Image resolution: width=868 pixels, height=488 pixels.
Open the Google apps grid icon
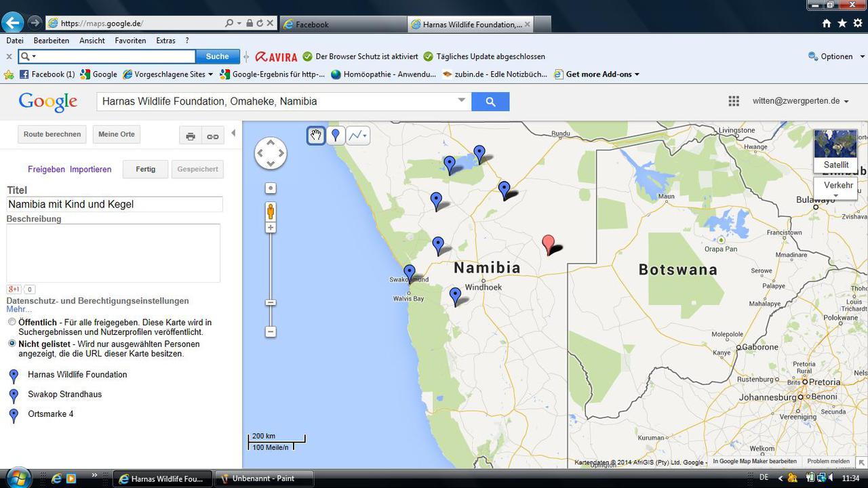pyautogui.click(x=734, y=101)
